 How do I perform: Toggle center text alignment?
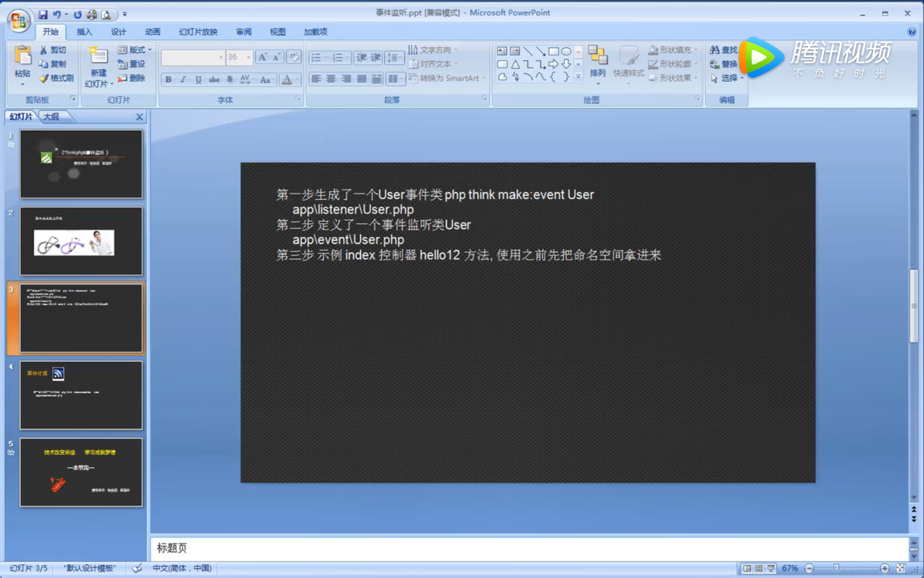coord(331,79)
